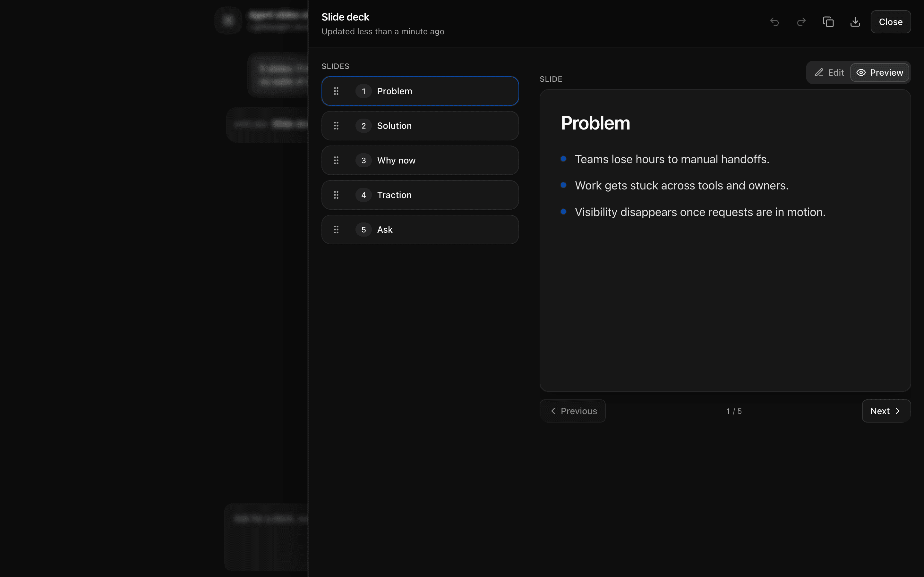Click the redo arrow icon
Viewport: 924px width, 577px height.
[801, 22]
